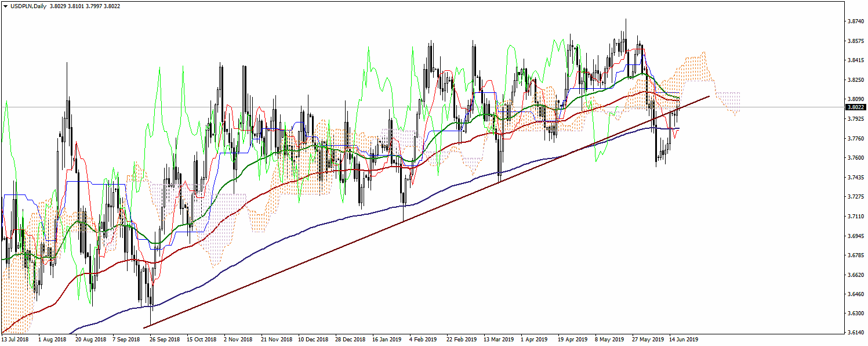Viewport: 868px width, 346px height.
Task: Click the 13 Mar 2019 date label
Action: tap(497, 340)
